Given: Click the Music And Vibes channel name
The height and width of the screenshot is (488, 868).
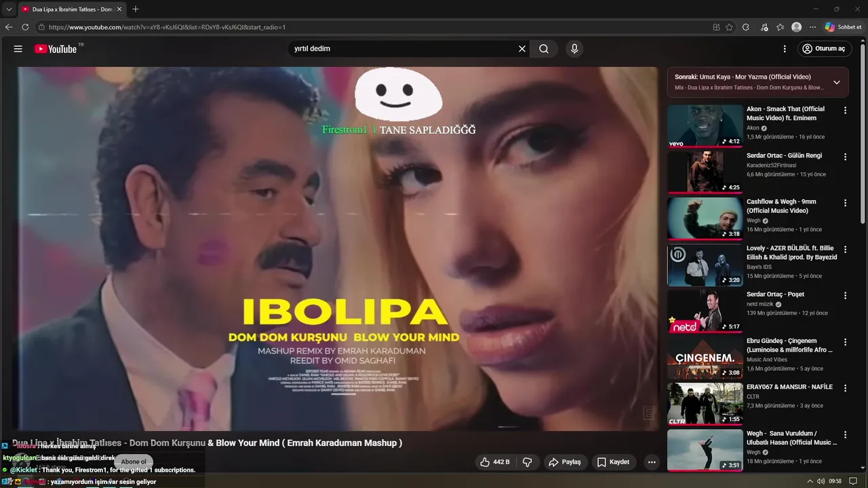Looking at the screenshot, I should [x=767, y=360].
